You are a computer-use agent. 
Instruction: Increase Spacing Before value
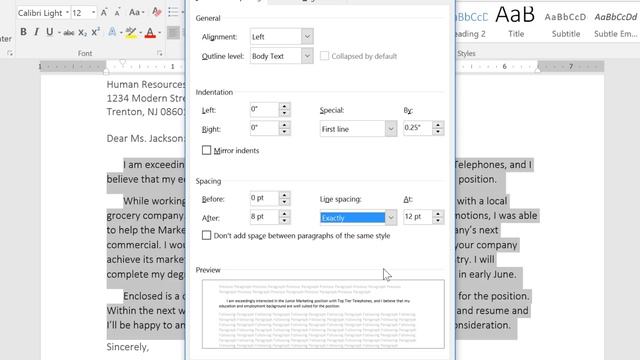click(x=284, y=195)
